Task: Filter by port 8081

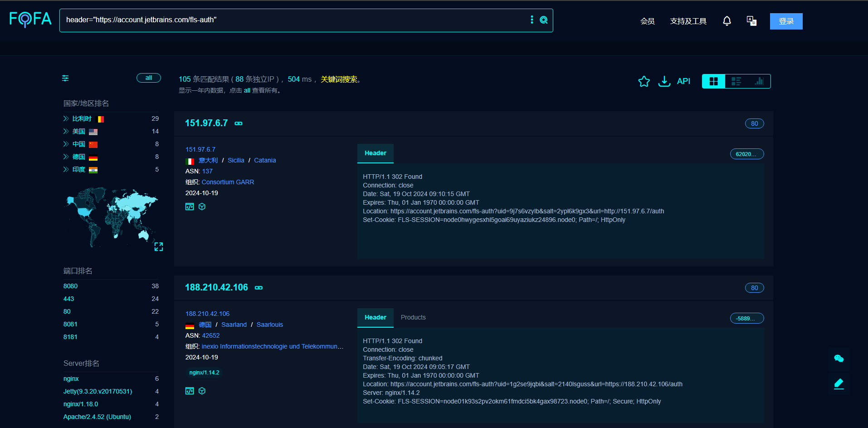Action: coord(70,324)
